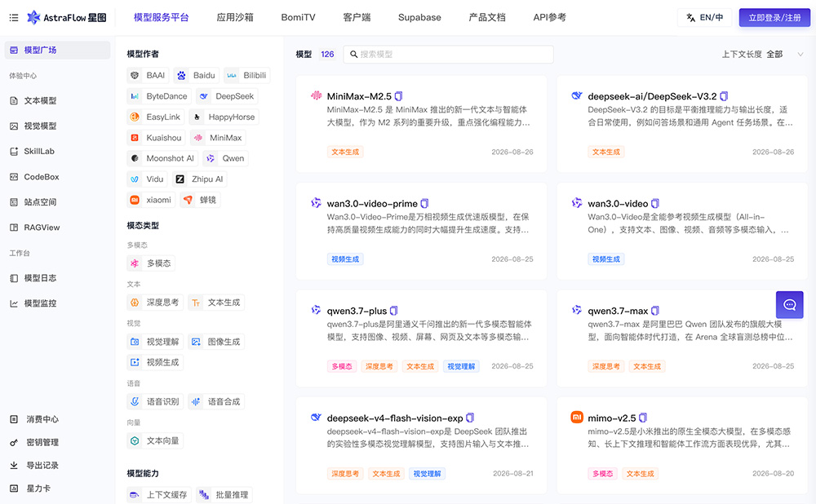Open the API参考 tab
Viewport: 816px width, 504px height.
[549, 17]
